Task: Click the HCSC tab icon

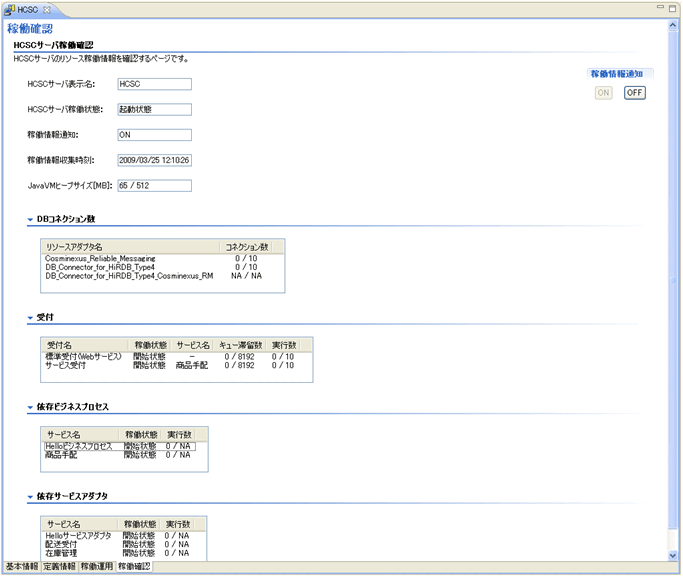Action: click(11, 9)
